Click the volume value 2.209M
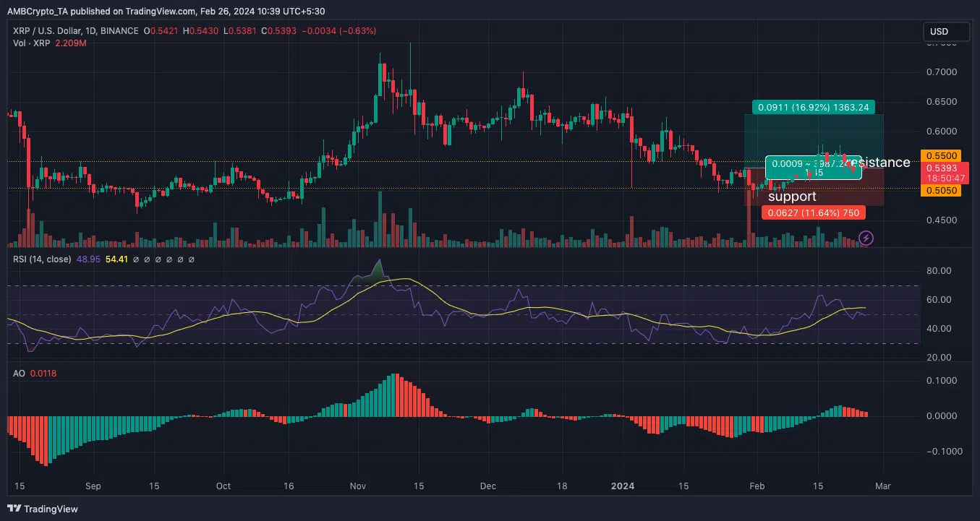The height and width of the screenshot is (521, 980). tap(71, 43)
